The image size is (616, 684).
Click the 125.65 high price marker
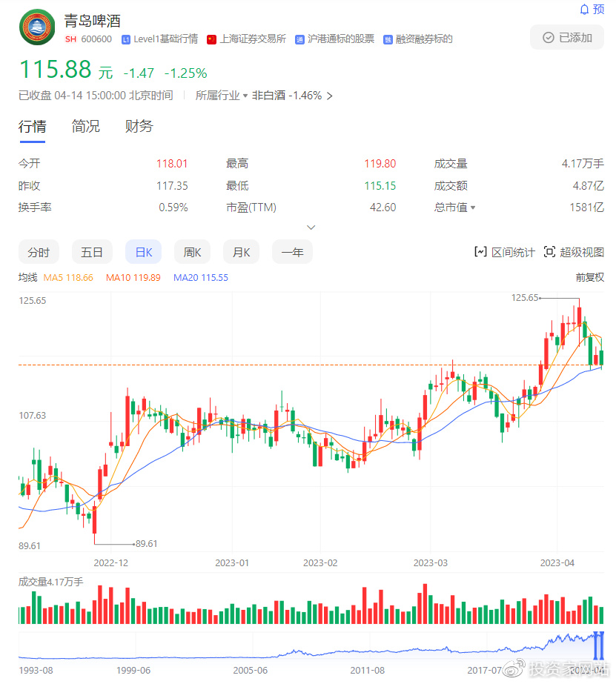tap(525, 297)
